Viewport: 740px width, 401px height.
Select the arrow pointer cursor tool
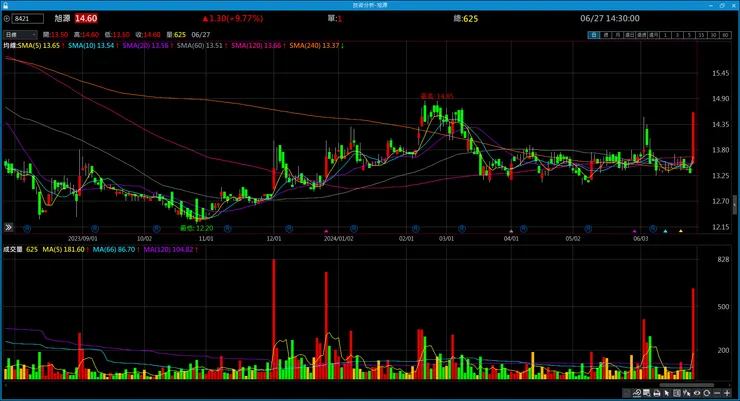pos(667,393)
